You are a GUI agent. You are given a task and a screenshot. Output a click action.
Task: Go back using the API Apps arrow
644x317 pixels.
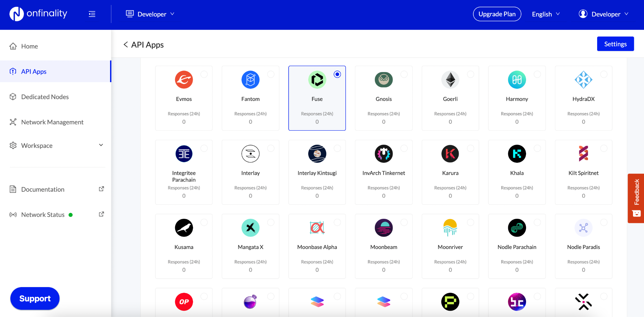(x=125, y=45)
